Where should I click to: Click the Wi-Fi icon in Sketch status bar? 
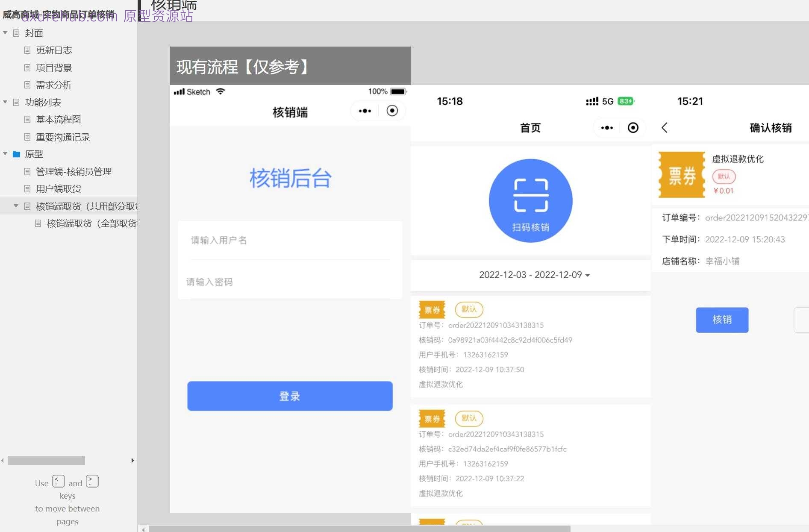click(x=220, y=91)
